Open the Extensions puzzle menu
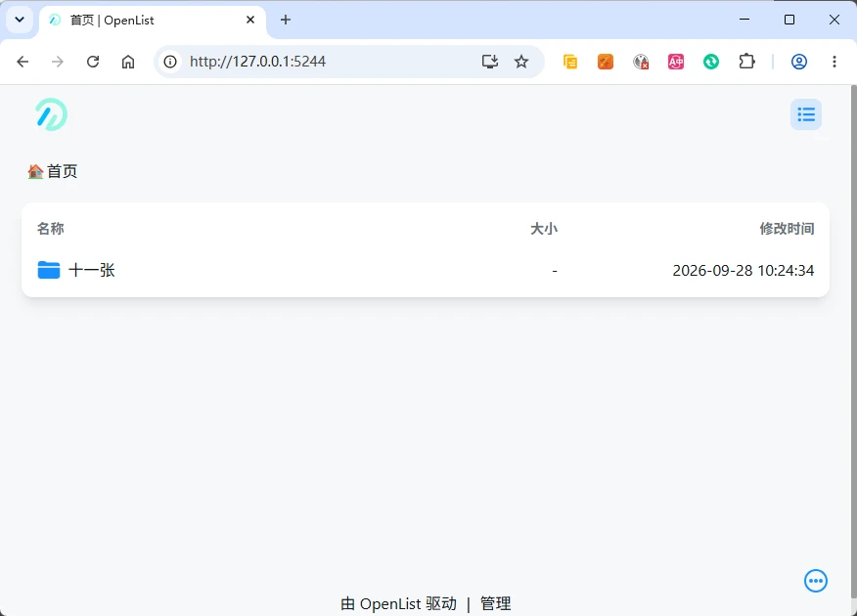Viewport: 857px width, 616px height. tap(746, 62)
